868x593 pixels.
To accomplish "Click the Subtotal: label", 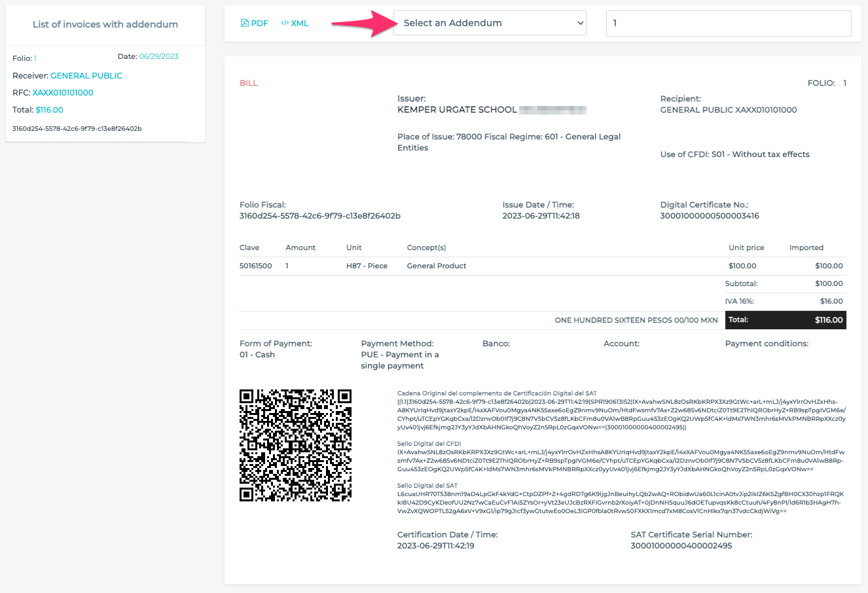I will (x=742, y=283).
